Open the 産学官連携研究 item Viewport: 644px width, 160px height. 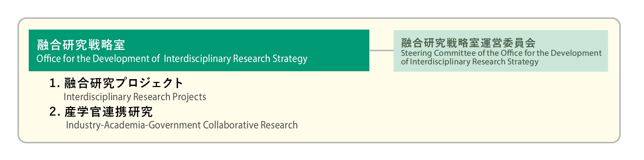tap(108, 112)
